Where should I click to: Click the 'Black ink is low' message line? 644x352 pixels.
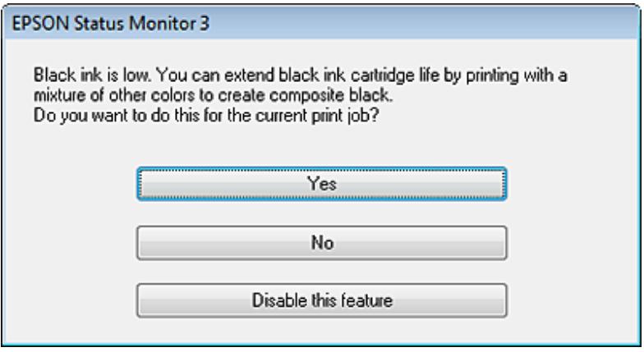(301, 75)
